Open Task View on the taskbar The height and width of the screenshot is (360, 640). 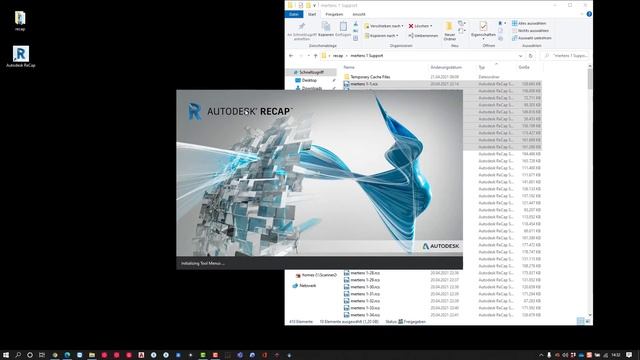pyautogui.click(x=42, y=355)
